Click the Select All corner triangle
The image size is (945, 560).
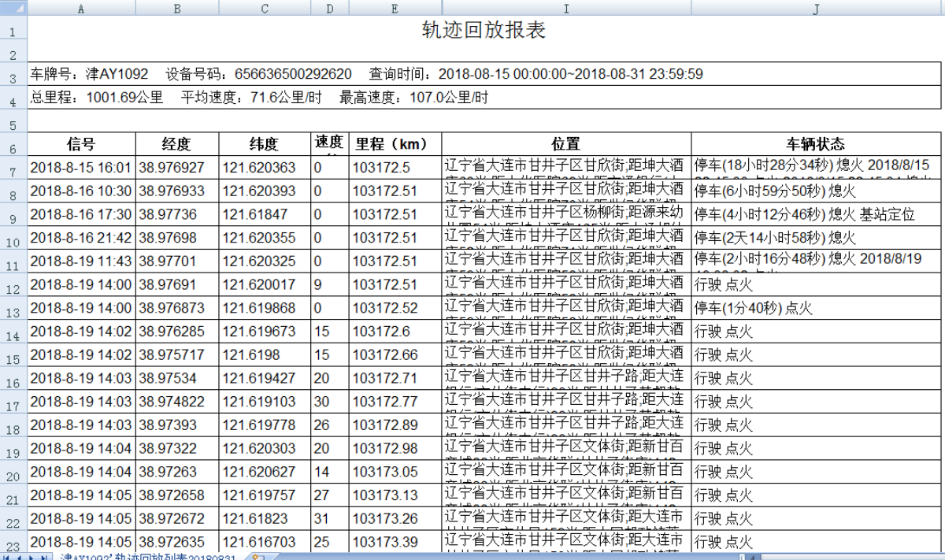13,9
